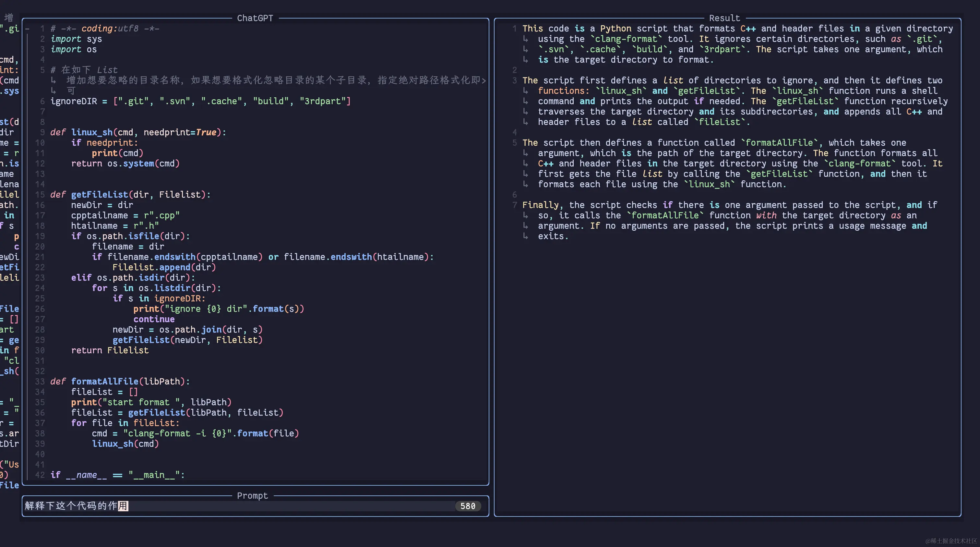Click line 3 'import os'
The height and width of the screenshot is (547, 980).
73,49
